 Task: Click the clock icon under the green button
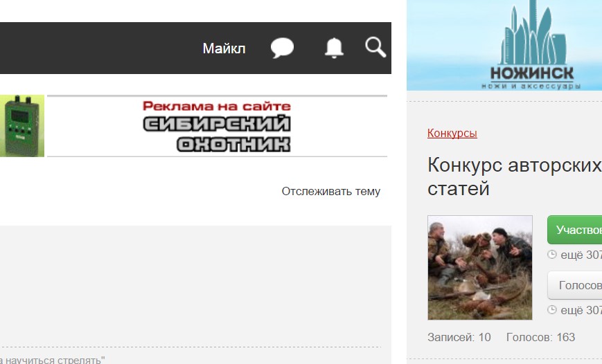click(552, 254)
